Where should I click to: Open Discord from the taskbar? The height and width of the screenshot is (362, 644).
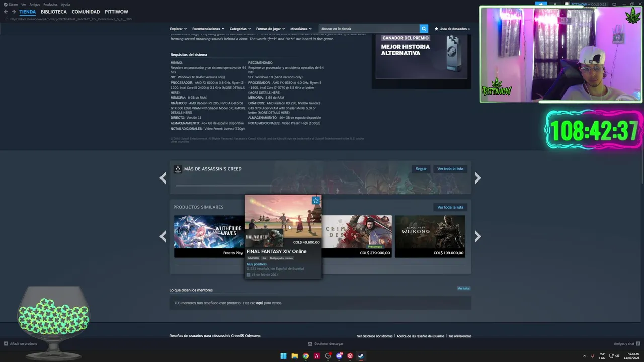(339, 356)
